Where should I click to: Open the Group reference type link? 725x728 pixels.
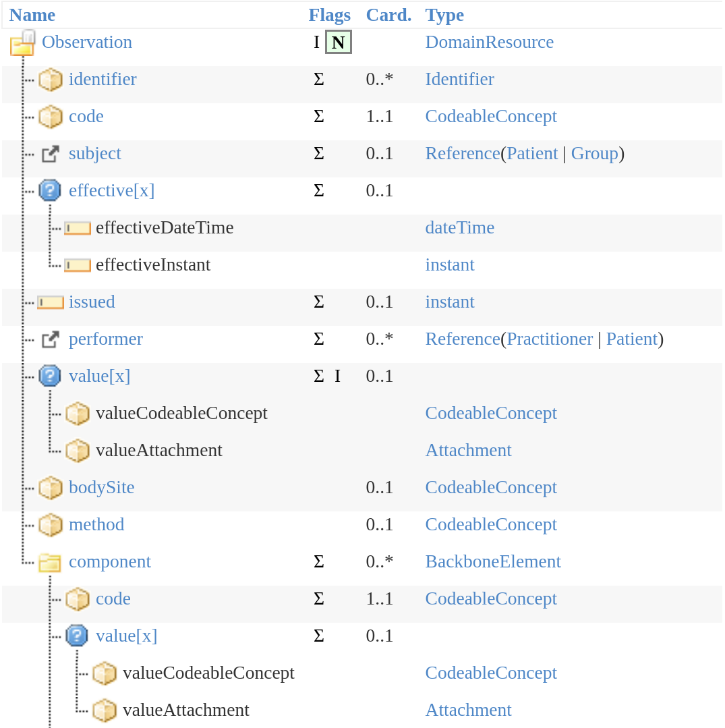(x=594, y=154)
